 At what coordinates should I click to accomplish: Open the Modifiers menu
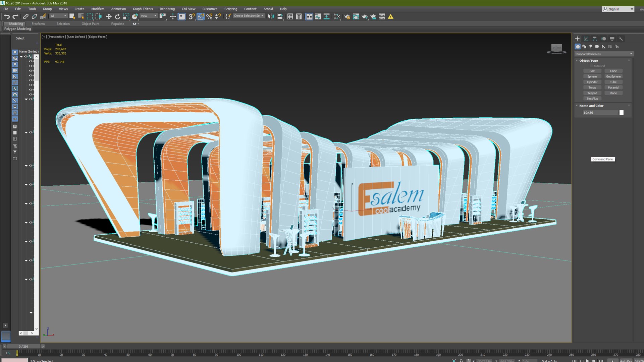click(98, 9)
